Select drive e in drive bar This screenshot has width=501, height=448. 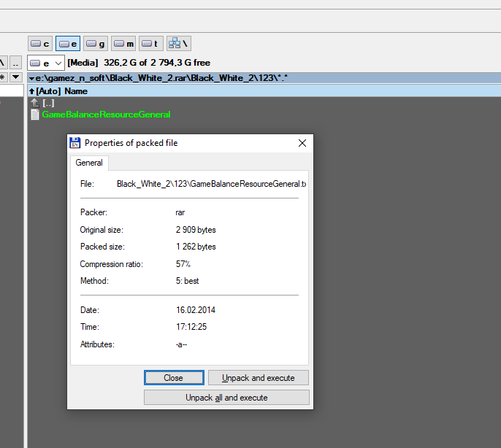pos(68,44)
